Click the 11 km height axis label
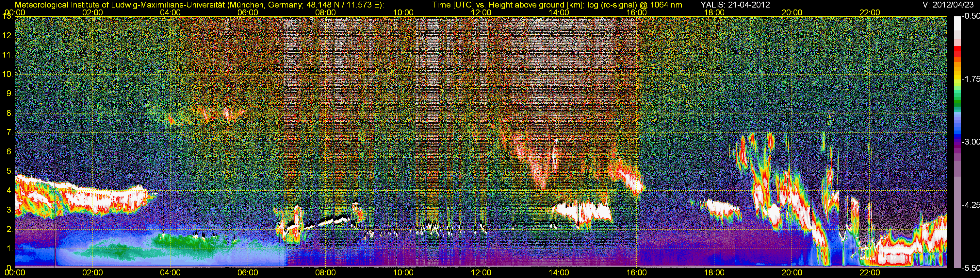This screenshot has width=980, height=278. coord(7,55)
